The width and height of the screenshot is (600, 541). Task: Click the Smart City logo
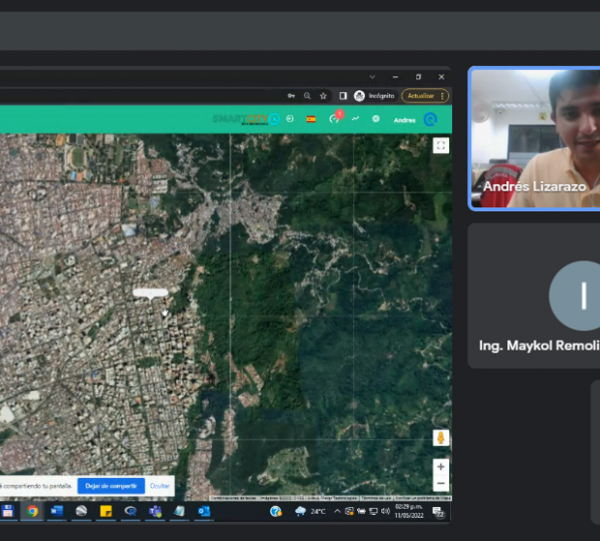(240, 119)
